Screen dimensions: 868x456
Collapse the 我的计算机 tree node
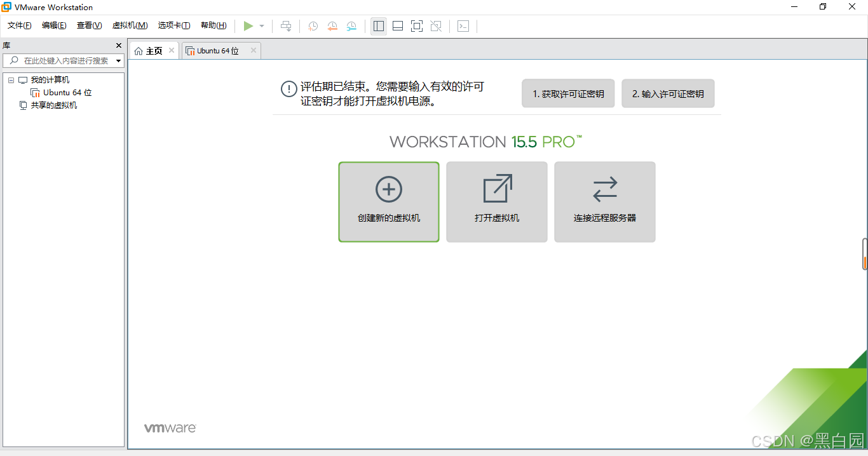[x=11, y=80]
